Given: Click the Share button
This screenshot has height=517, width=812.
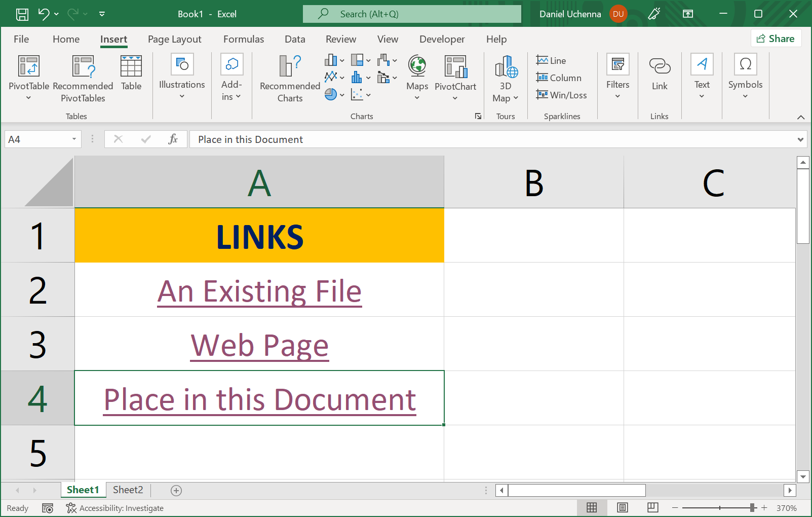Looking at the screenshot, I should pyautogui.click(x=776, y=38).
